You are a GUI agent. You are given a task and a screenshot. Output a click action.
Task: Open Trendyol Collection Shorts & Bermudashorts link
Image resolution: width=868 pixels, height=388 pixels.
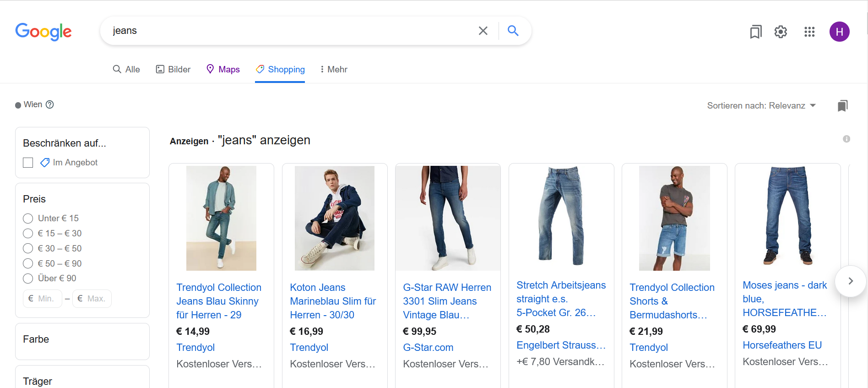click(672, 301)
